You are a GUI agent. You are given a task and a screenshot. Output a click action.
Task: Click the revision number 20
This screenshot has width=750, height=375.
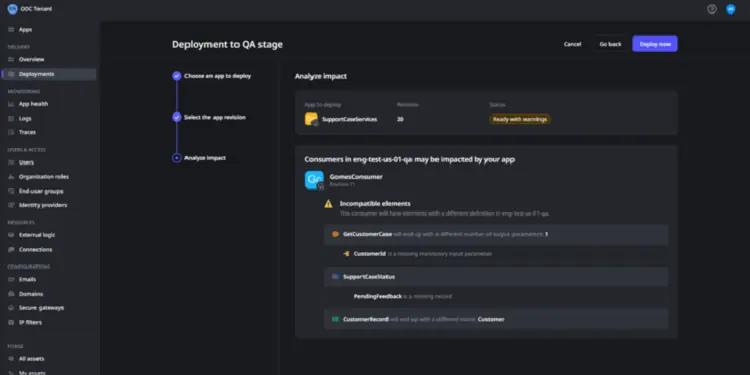pyautogui.click(x=400, y=119)
